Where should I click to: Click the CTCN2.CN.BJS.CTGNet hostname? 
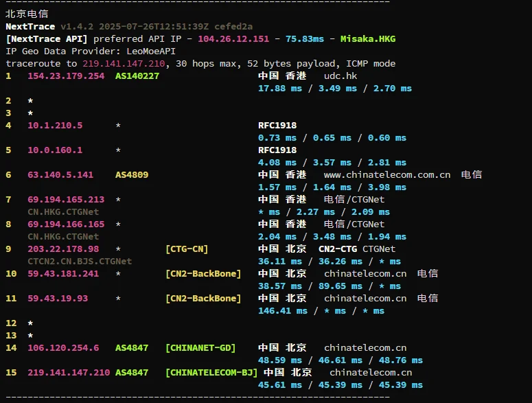[80, 262]
